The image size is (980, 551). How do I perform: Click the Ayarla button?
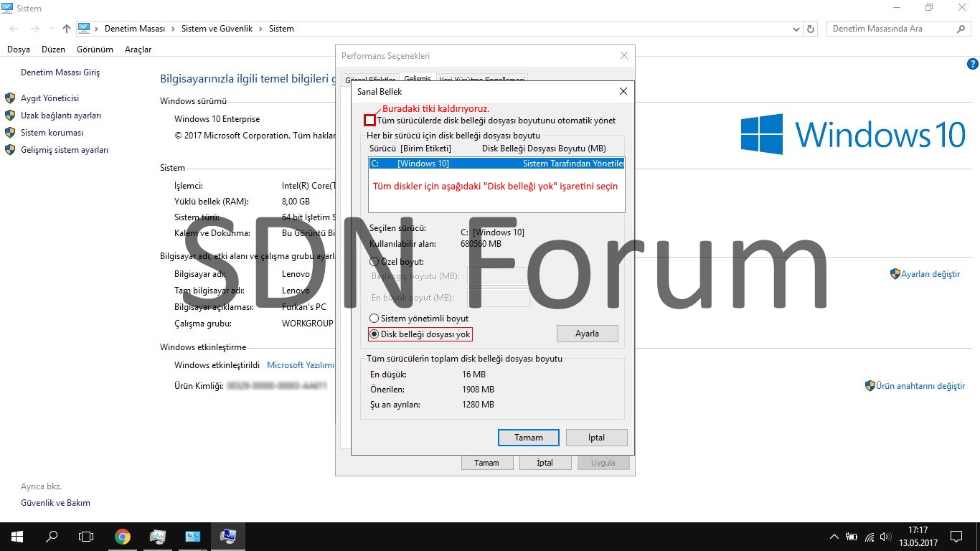587,334
